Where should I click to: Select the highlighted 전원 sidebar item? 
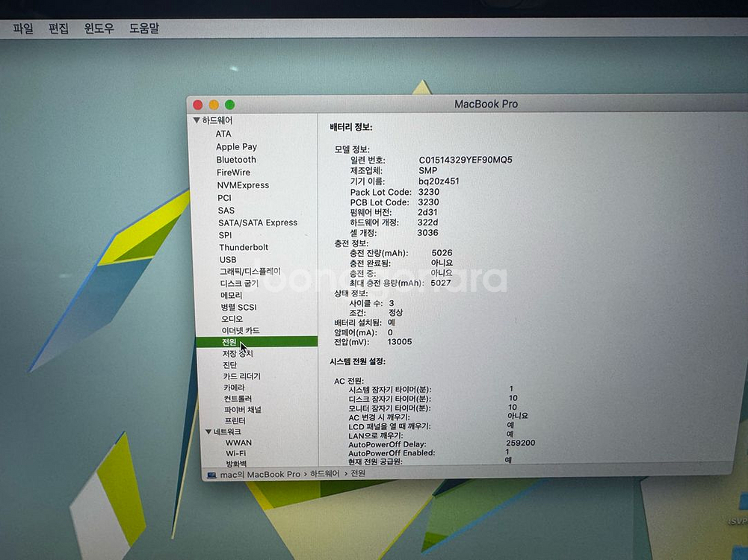click(x=256, y=342)
